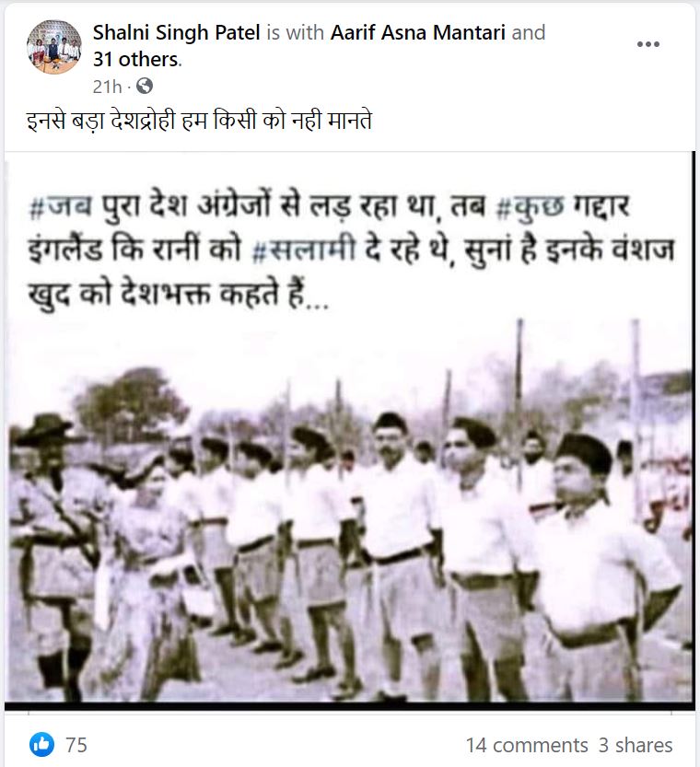Open Aarif Asna Mantari profile link
The width and height of the screenshot is (700, 767).
click(418, 32)
